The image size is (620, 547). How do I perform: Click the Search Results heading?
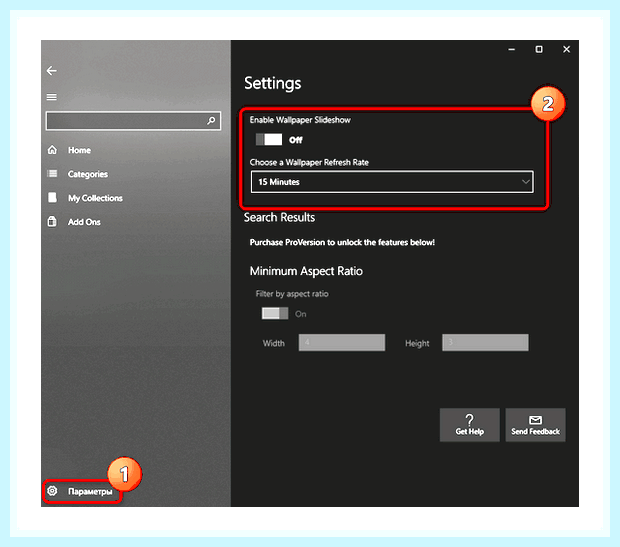pos(279,218)
